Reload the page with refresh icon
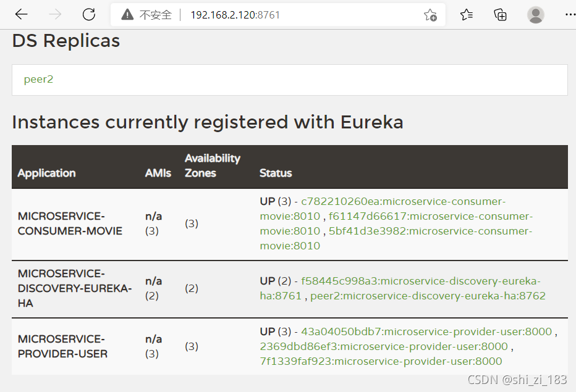 tap(89, 14)
